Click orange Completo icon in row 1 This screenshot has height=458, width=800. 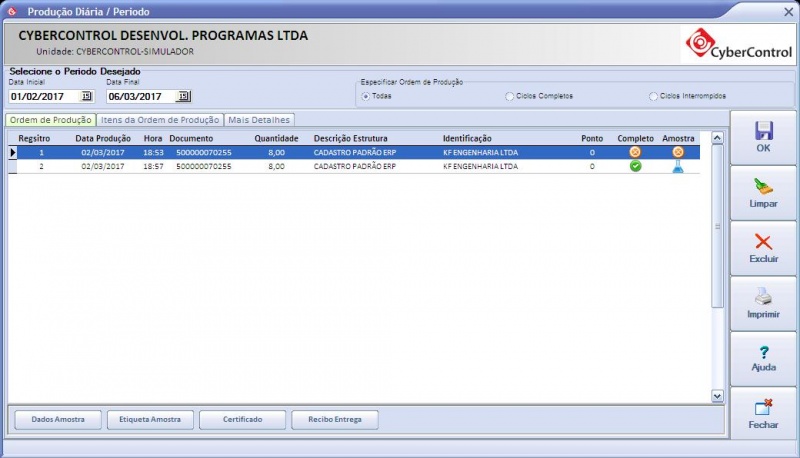pyautogui.click(x=635, y=152)
